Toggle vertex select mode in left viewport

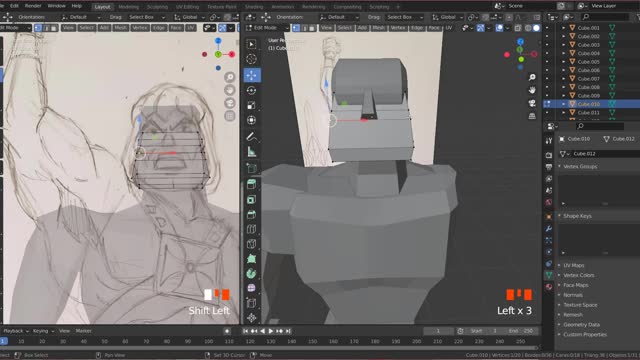(x=38, y=28)
